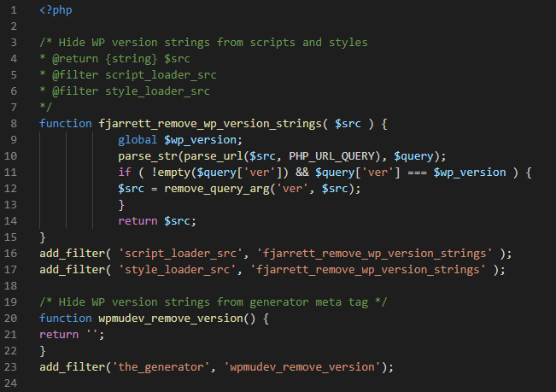556x392 pixels.
Task: Click the '<?php' opening tag
Action: pos(56,10)
